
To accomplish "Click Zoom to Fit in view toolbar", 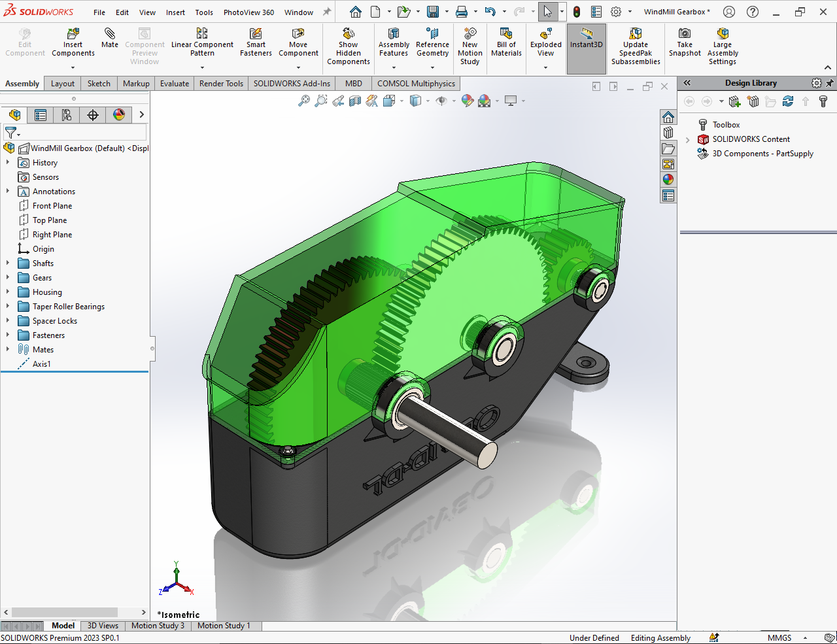I will [x=304, y=101].
